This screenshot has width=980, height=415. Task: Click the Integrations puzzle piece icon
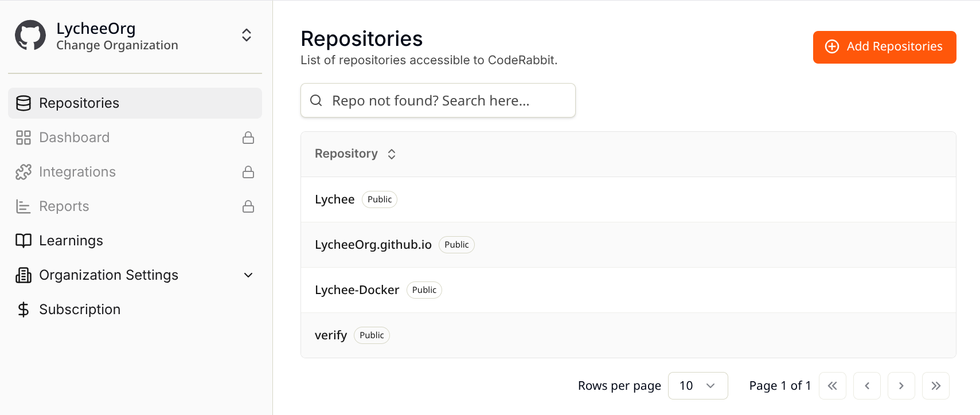(x=24, y=172)
